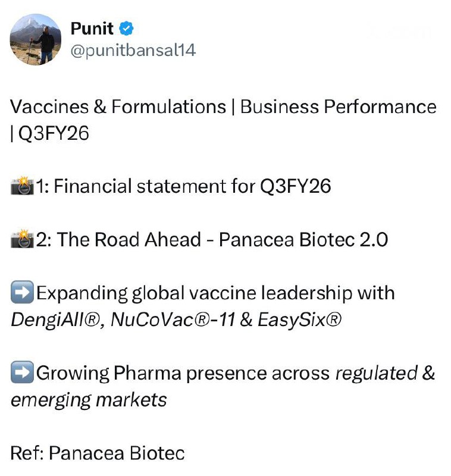Click the blue verified badge
The image size is (451, 476).
(x=127, y=29)
